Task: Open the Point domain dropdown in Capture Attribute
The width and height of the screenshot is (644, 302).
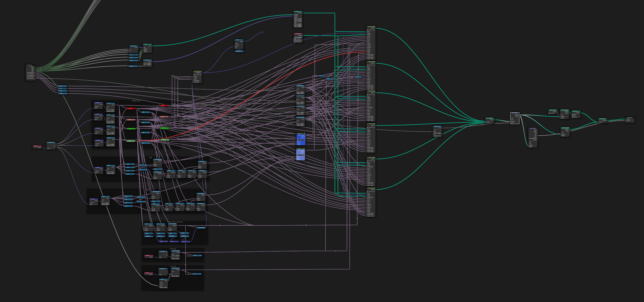Action: [x=515, y=118]
